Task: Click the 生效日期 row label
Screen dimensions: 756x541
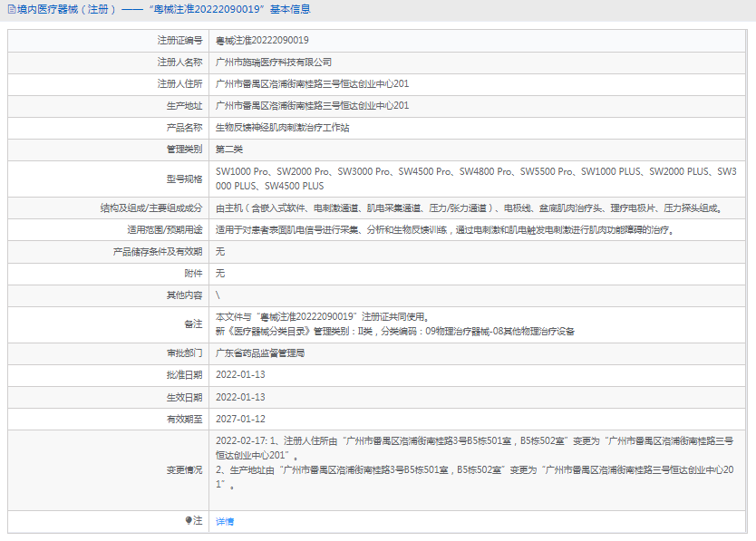Action: pyautogui.click(x=185, y=397)
